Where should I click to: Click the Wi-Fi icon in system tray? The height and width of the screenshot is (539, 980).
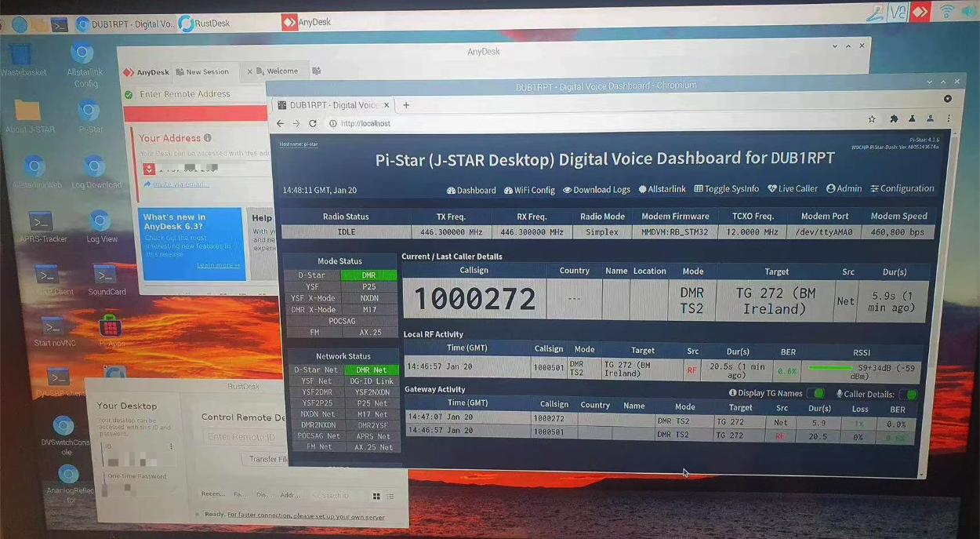947,11
